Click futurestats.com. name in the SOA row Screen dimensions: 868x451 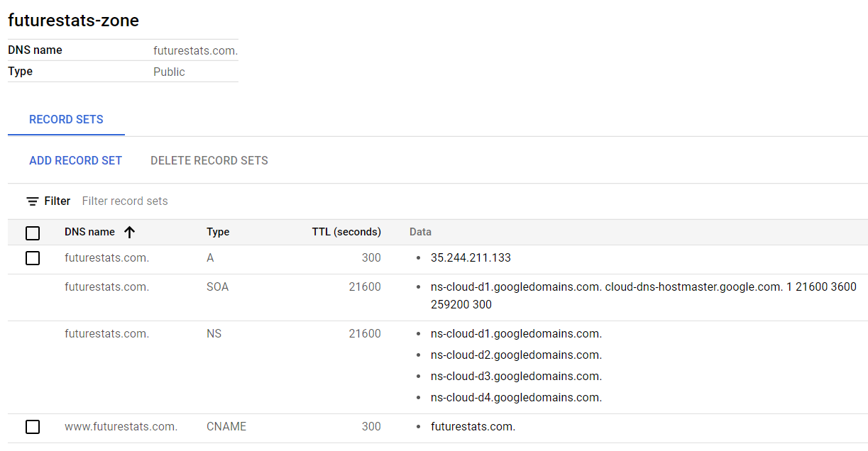(106, 287)
